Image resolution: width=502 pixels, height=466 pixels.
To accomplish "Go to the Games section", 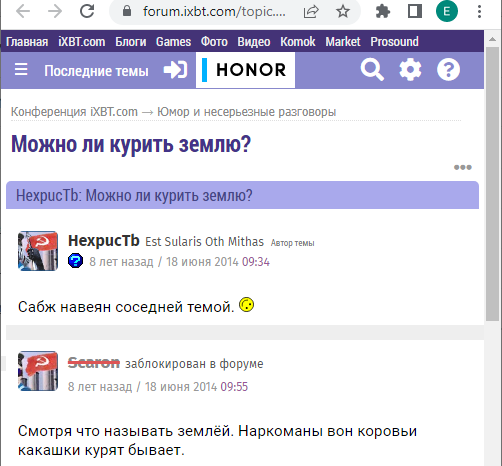I will coord(173,42).
